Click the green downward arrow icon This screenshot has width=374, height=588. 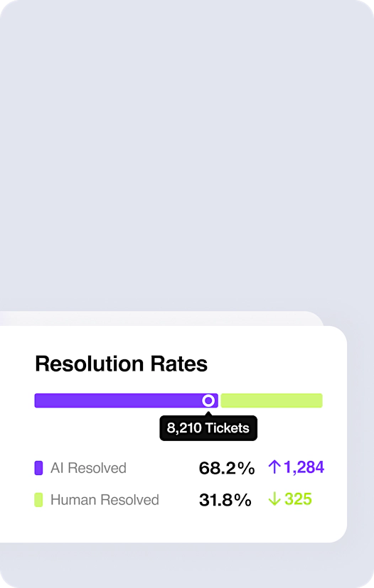274,499
